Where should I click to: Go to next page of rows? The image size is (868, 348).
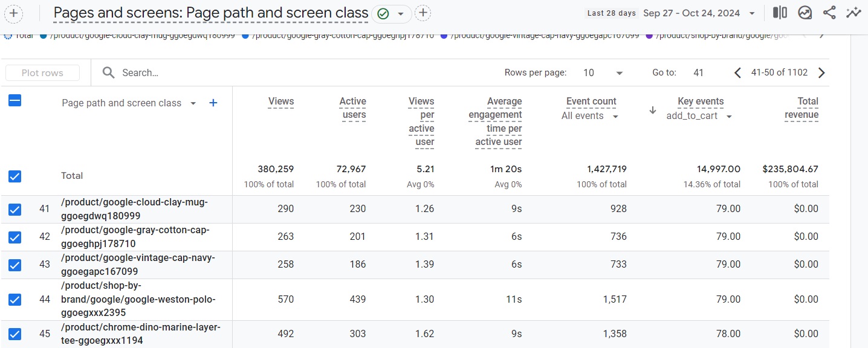coord(821,73)
